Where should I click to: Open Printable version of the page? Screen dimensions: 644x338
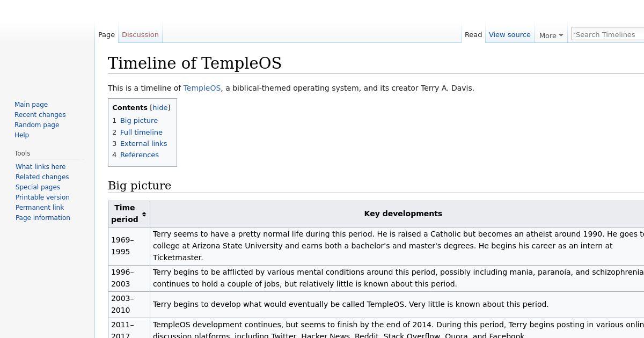coord(42,197)
